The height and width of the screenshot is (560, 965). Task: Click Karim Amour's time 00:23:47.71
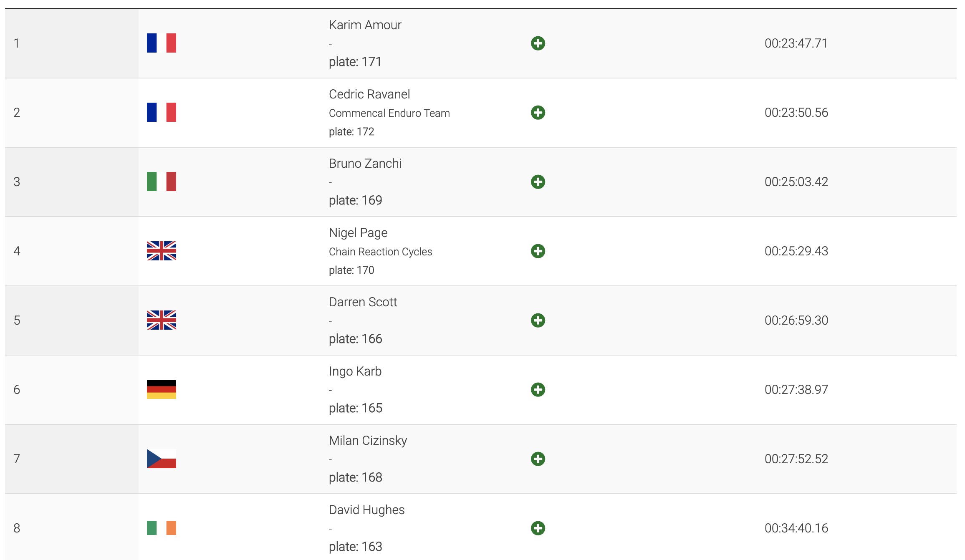click(796, 43)
